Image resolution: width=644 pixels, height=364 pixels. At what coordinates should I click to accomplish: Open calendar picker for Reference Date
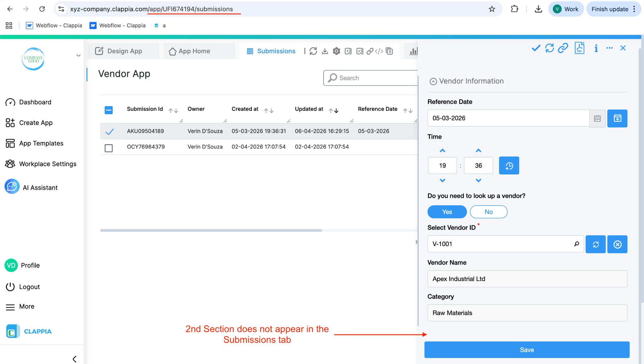pyautogui.click(x=597, y=118)
